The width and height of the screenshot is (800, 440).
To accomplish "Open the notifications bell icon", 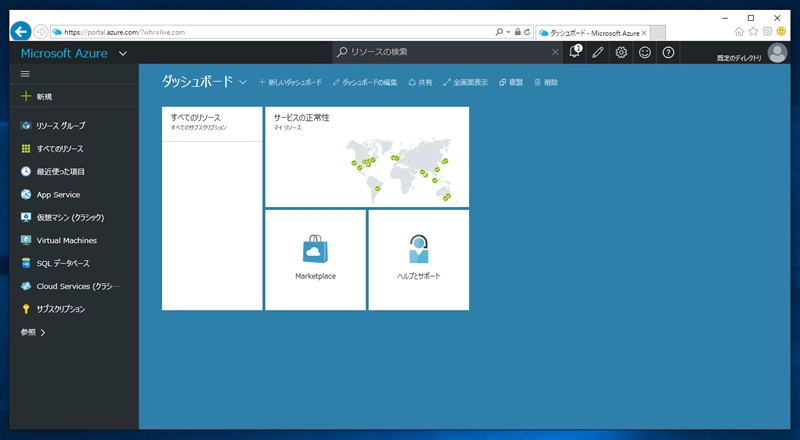I will 574,52.
